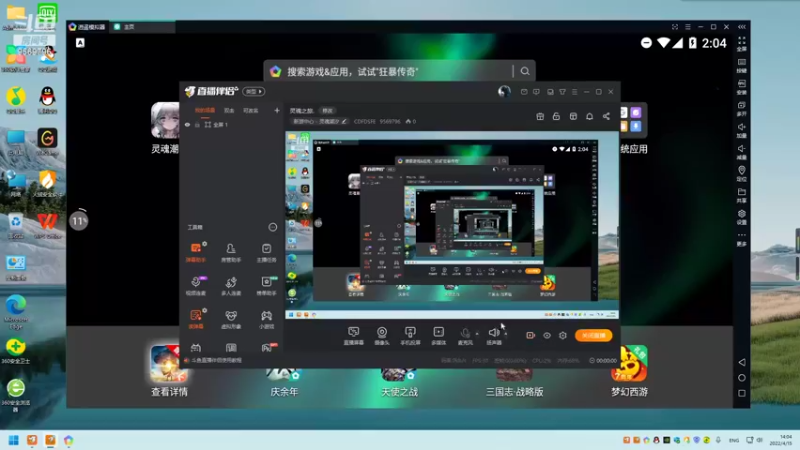The height and width of the screenshot is (450, 800).
Task: Open the 小游戏 gamepad tool
Action: click(266, 319)
